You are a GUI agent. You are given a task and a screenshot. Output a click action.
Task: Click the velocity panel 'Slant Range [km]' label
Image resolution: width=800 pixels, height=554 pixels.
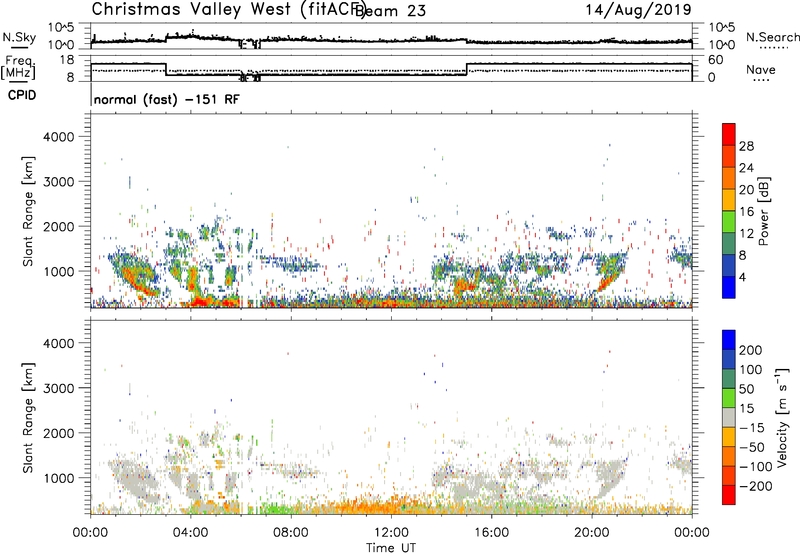click(x=28, y=418)
